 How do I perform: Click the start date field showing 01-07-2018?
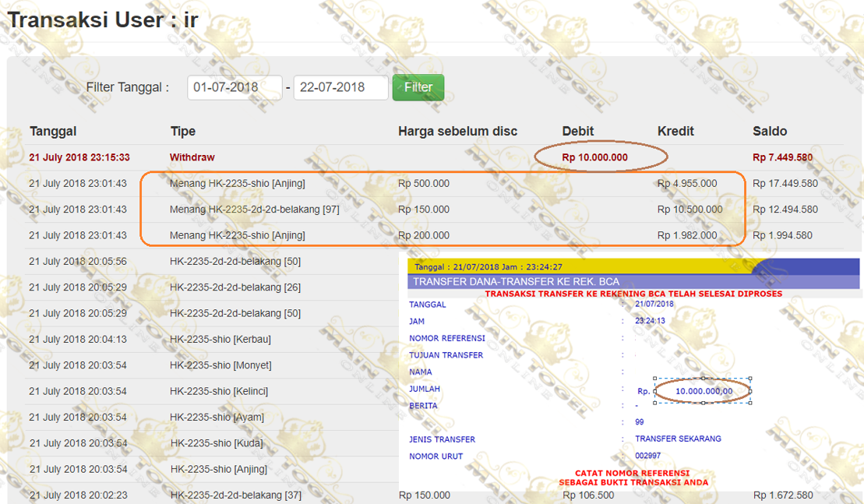pos(234,87)
